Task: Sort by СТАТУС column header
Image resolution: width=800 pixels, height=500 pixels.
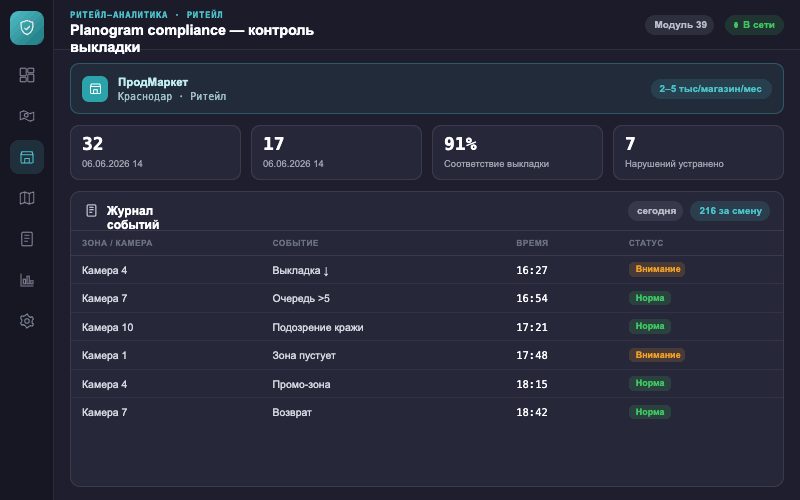Action: 645,243
